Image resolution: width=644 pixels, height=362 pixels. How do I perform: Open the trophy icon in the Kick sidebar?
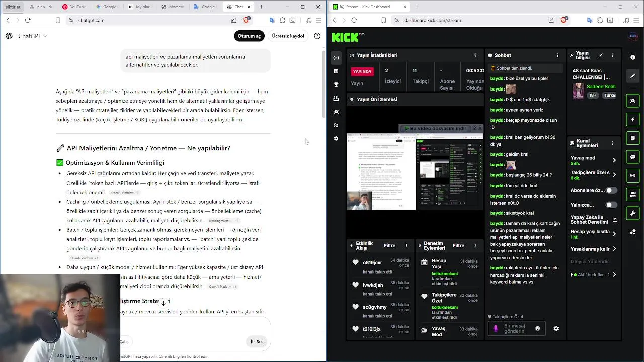pos(336,85)
